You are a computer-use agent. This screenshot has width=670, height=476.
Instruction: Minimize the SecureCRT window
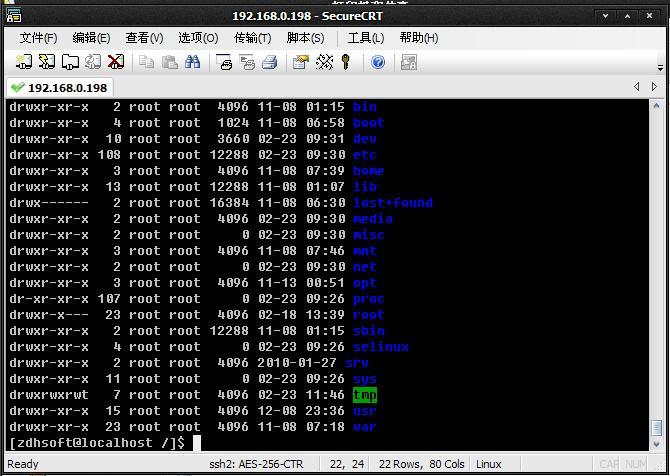coord(605,16)
